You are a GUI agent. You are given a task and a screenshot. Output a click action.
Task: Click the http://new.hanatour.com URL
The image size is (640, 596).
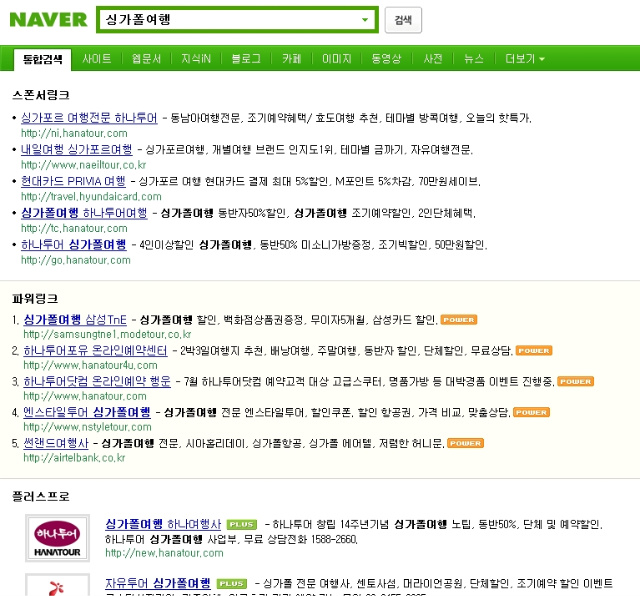pos(164,553)
